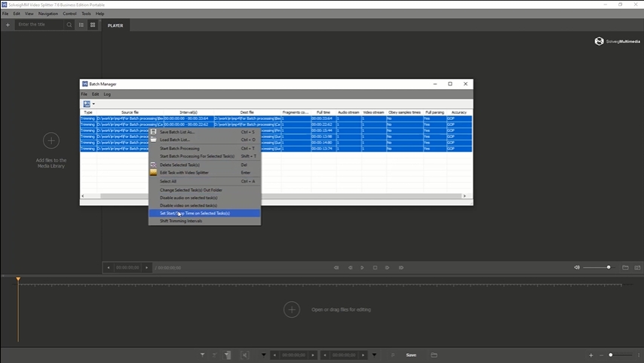Click the round plus icon on the timeline
Image resolution: width=644 pixels, height=363 pixels.
coord(292,309)
